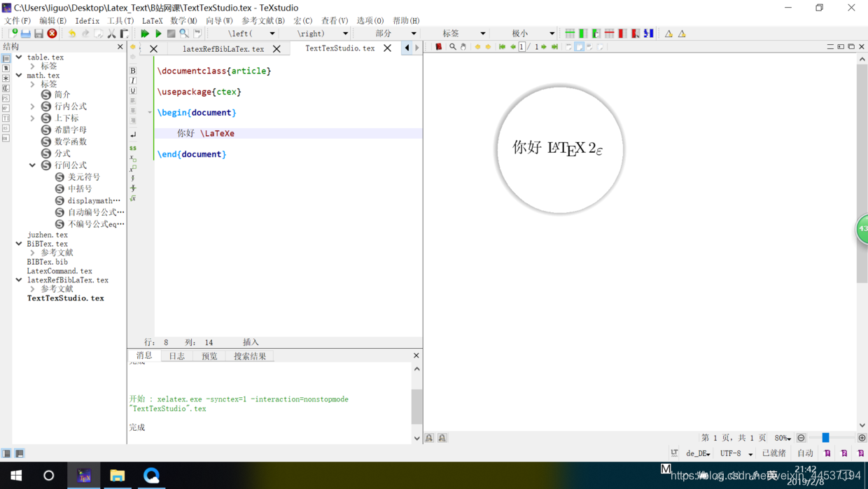Run Build & View double green arrow
This screenshot has width=868, height=489.
[x=145, y=34]
